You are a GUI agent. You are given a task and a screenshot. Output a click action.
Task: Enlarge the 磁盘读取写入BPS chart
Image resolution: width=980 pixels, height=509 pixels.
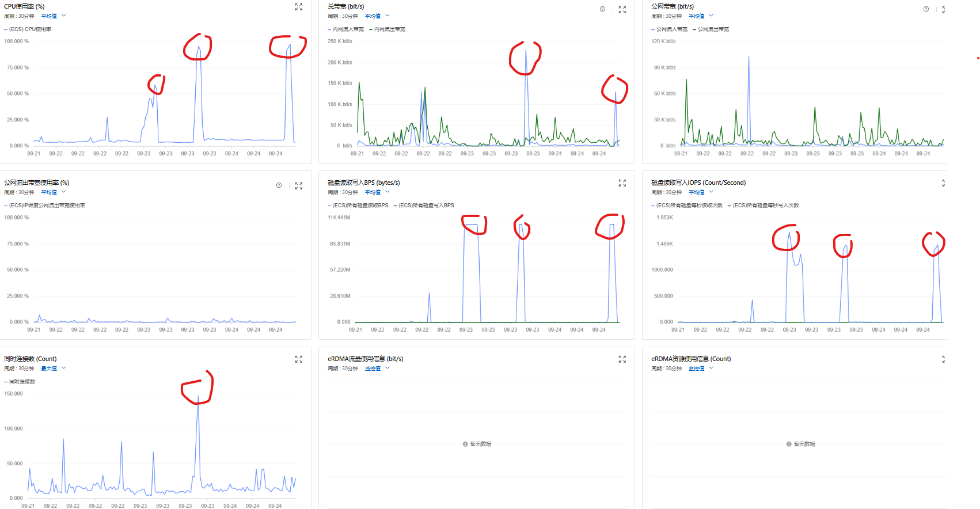click(x=622, y=183)
